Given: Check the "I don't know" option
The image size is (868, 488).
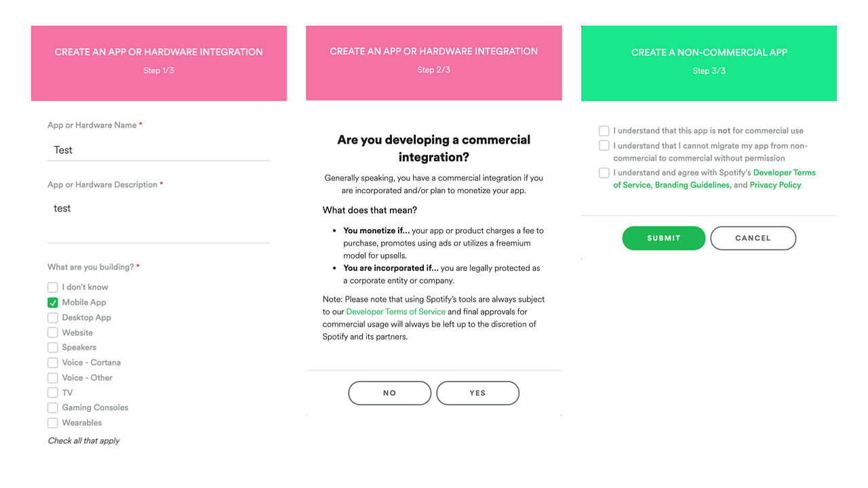Looking at the screenshot, I should (52, 287).
